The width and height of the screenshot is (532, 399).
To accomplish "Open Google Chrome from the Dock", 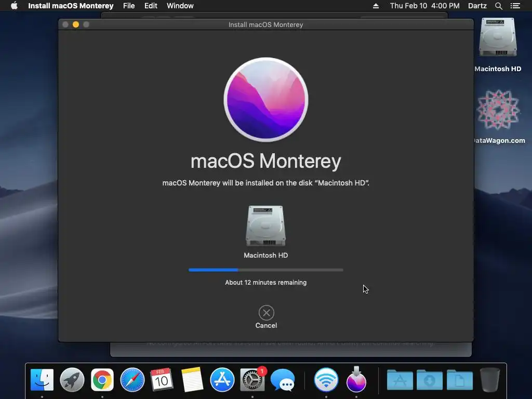I will click(102, 380).
